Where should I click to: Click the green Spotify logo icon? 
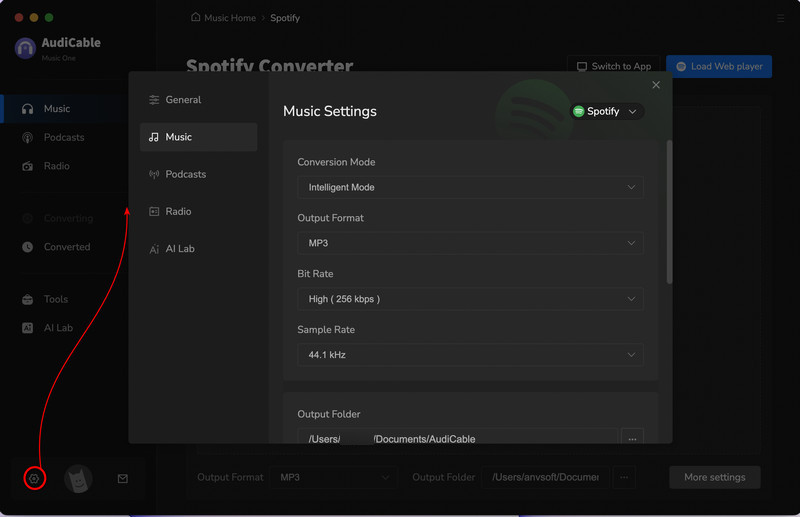579,111
